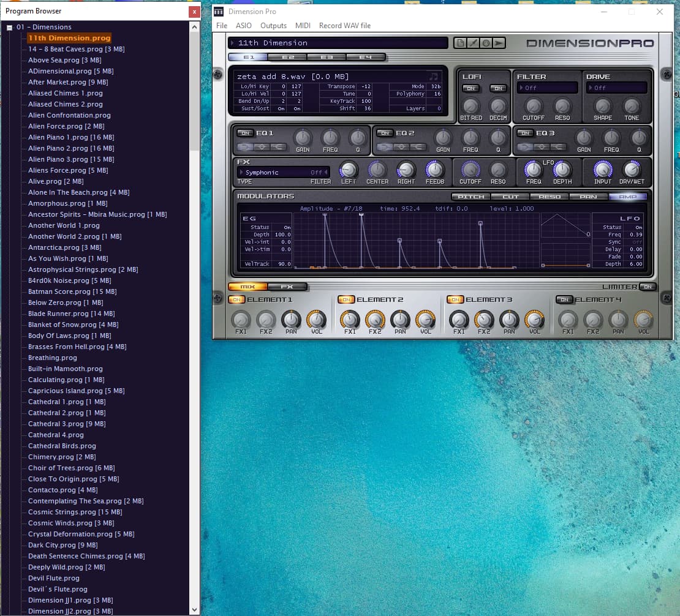Switch to the E4 element tab
The height and width of the screenshot is (616, 680).
tap(366, 57)
